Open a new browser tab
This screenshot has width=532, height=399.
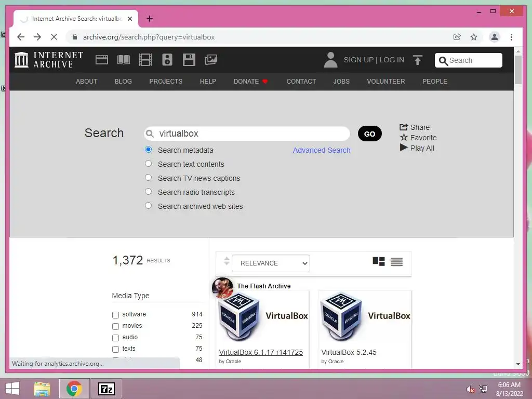click(x=150, y=19)
